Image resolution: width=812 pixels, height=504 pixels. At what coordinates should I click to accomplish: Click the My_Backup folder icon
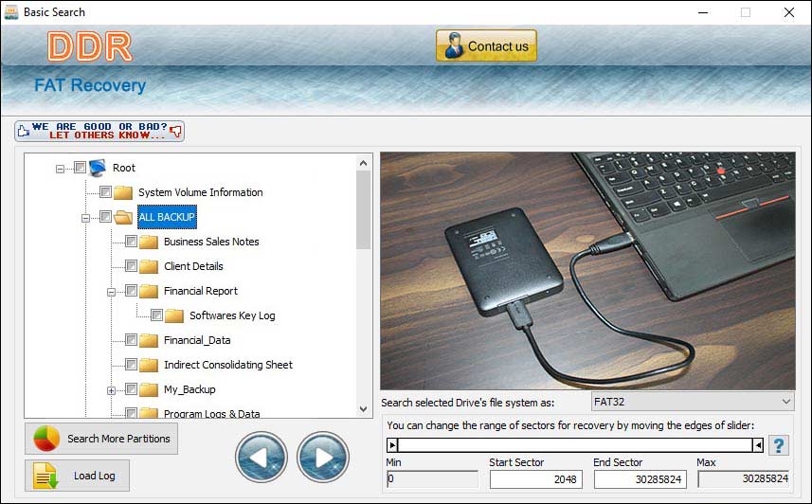click(148, 389)
